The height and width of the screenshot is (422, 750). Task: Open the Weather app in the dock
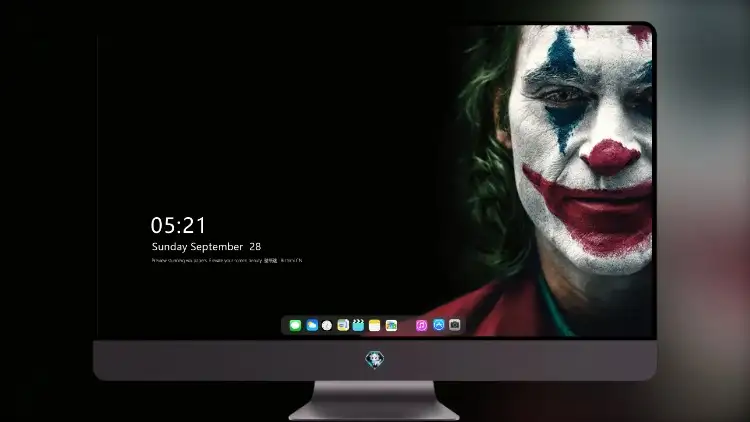pyautogui.click(x=312, y=325)
